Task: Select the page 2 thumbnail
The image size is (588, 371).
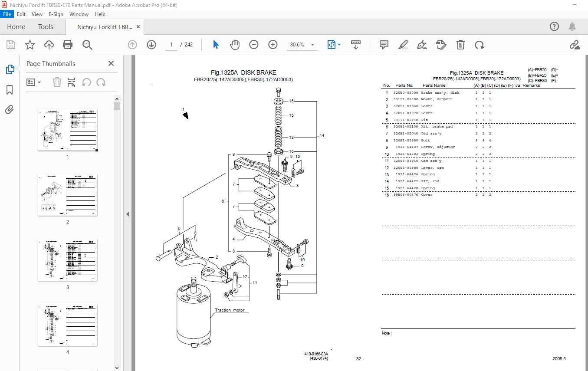Action: point(68,195)
